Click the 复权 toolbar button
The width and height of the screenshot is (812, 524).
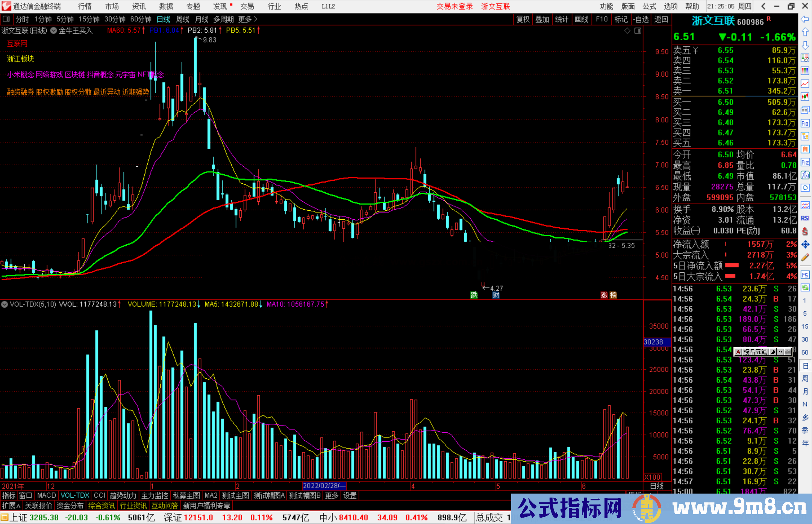point(523,19)
